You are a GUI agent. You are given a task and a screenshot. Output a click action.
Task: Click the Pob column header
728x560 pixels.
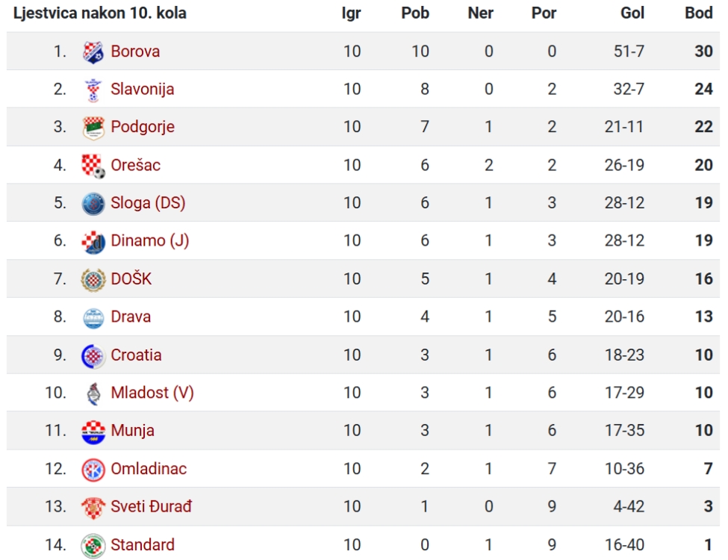pos(415,13)
